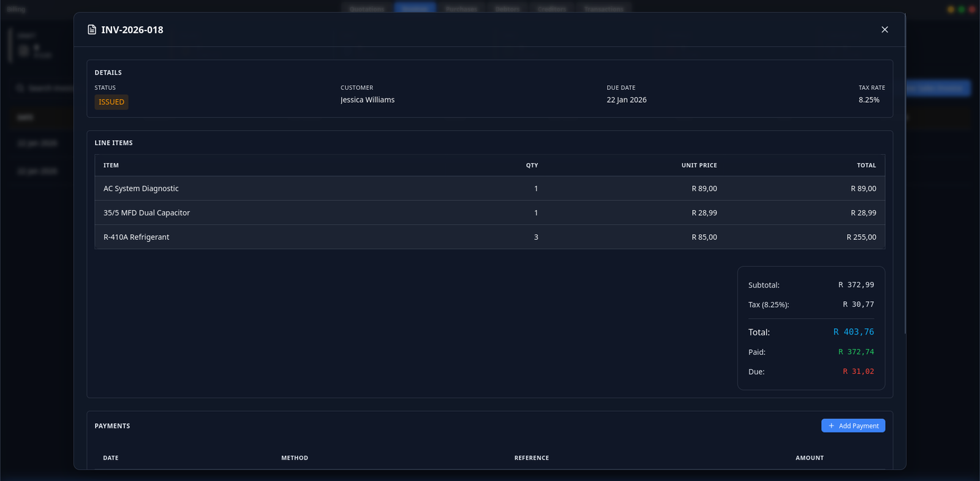The width and height of the screenshot is (980, 481).
Task: Click the TOTAL column header
Action: [x=866, y=165]
